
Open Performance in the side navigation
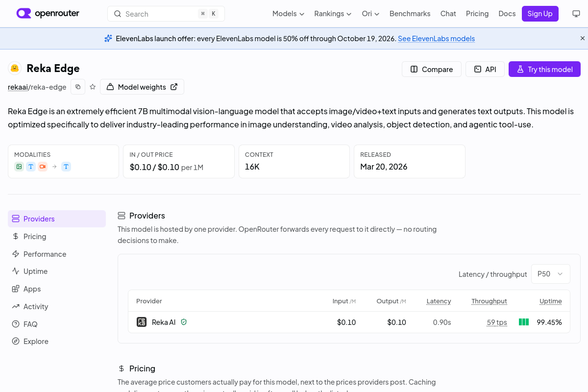coord(57,254)
